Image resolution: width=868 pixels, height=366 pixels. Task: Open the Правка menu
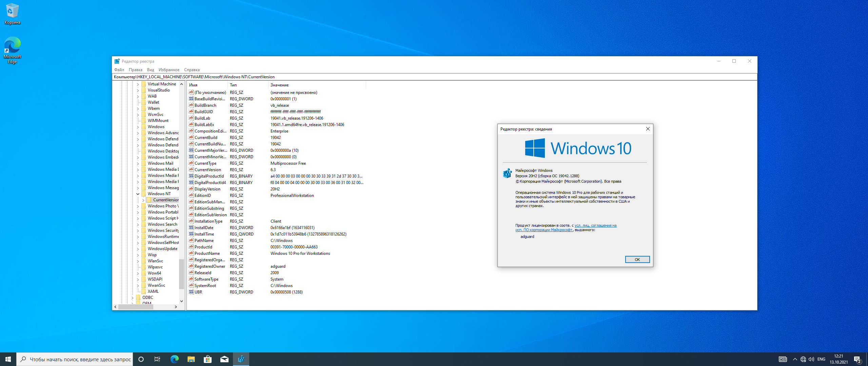click(x=135, y=70)
